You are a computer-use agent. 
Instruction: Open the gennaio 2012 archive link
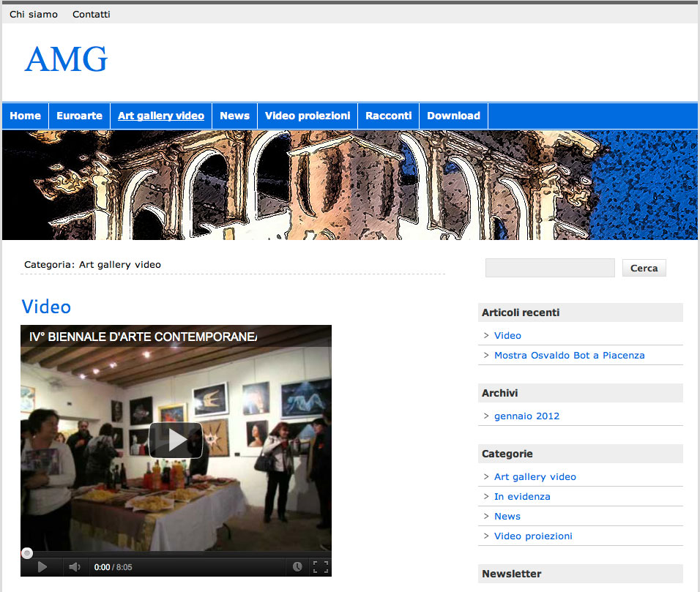tap(526, 416)
